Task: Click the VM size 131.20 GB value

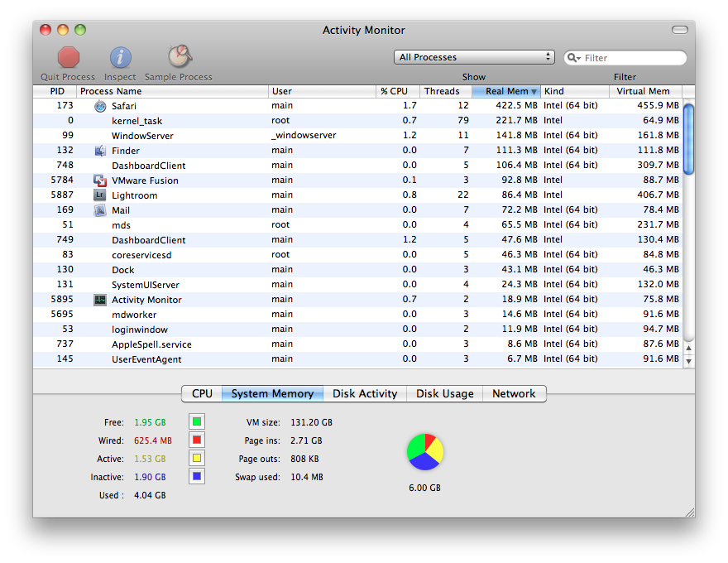Action: (x=312, y=422)
